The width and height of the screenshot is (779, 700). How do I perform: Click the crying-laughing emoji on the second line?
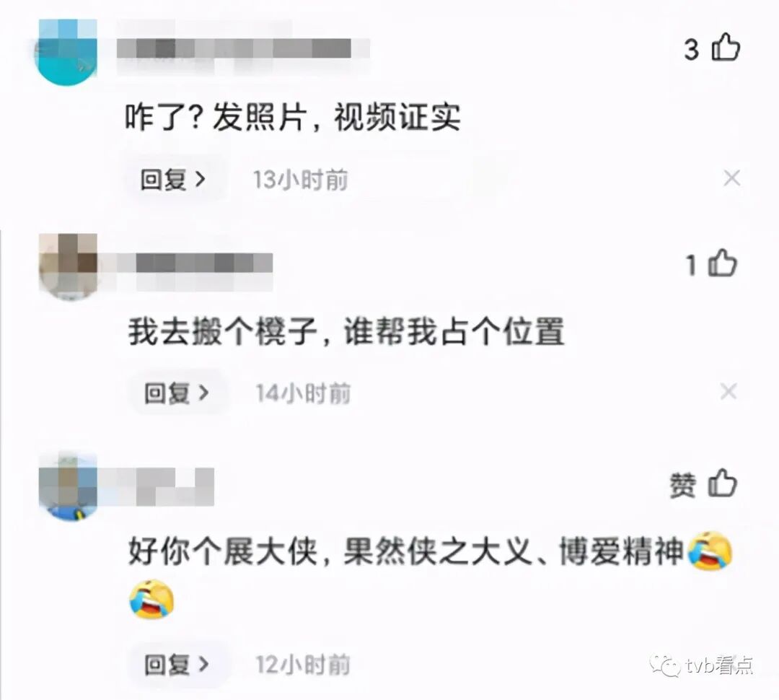click(x=151, y=599)
